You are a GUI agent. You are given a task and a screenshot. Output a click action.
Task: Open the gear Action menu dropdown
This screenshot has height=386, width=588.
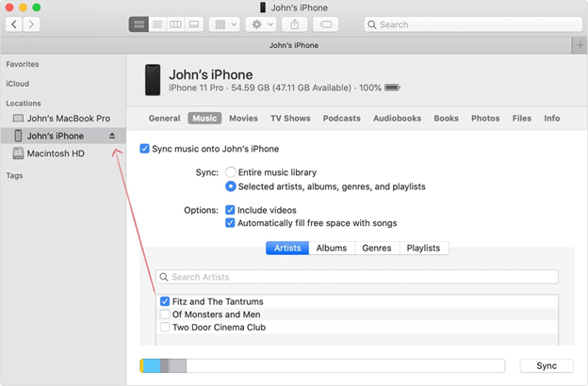260,24
